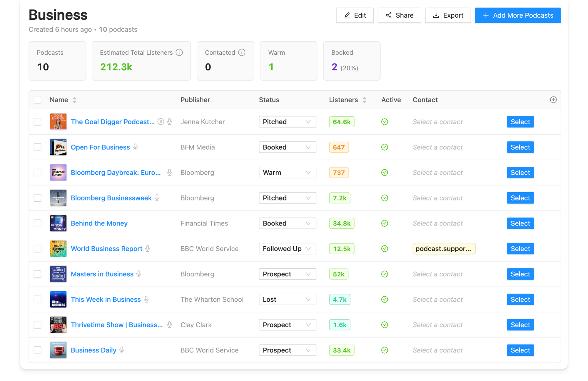The height and width of the screenshot is (381, 588).
Task: Click microphone icon beside Open For Business
Action: 135,147
